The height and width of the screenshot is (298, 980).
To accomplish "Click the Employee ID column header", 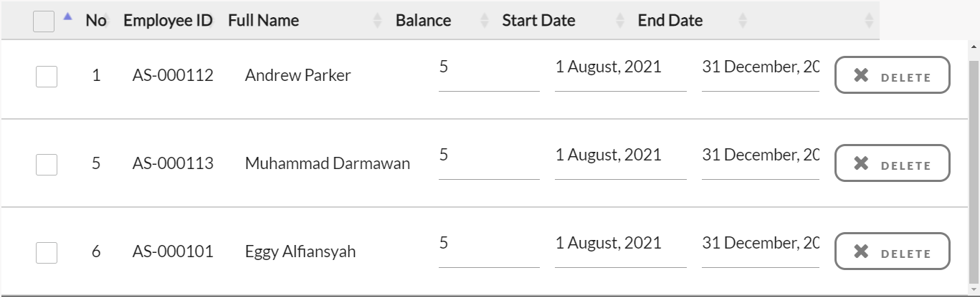I will pyautogui.click(x=168, y=21).
